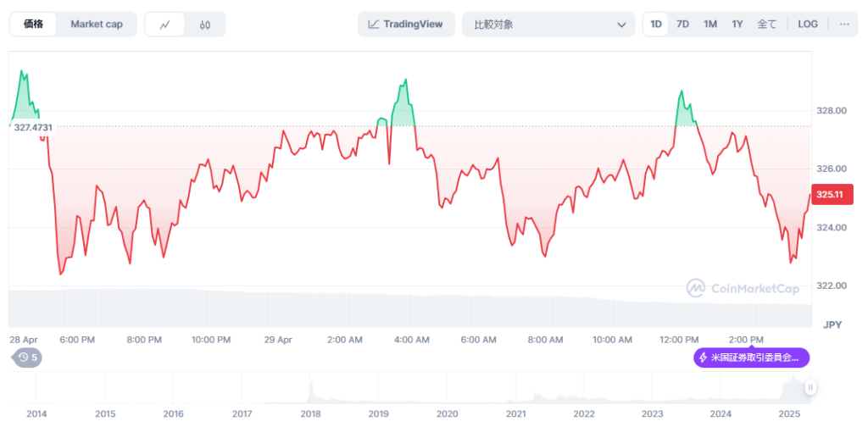This screenshot has width=868, height=438.
Task: Toggle LOG scale on chart
Action: (x=808, y=25)
